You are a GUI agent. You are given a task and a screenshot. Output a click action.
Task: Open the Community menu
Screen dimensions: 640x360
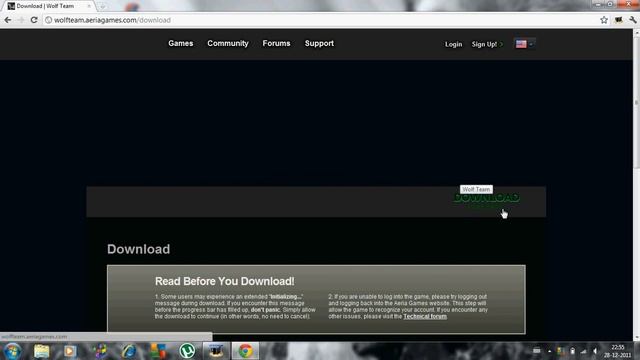coord(228,44)
